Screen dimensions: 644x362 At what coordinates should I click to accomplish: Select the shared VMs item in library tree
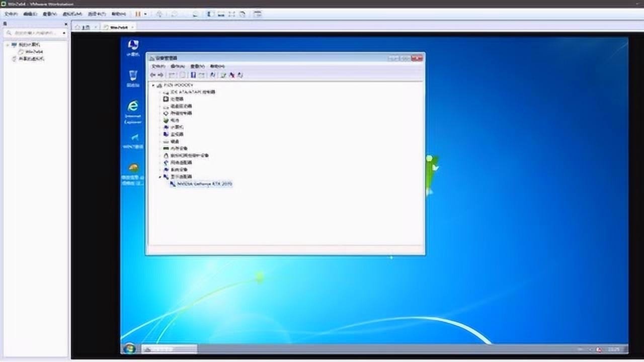(31, 58)
